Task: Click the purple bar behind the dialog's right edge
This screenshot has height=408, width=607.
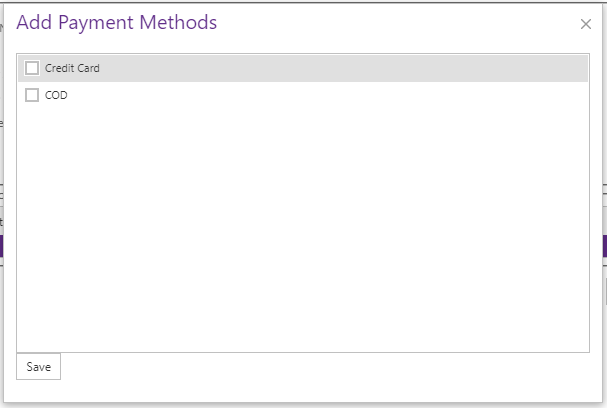Action: click(605, 246)
